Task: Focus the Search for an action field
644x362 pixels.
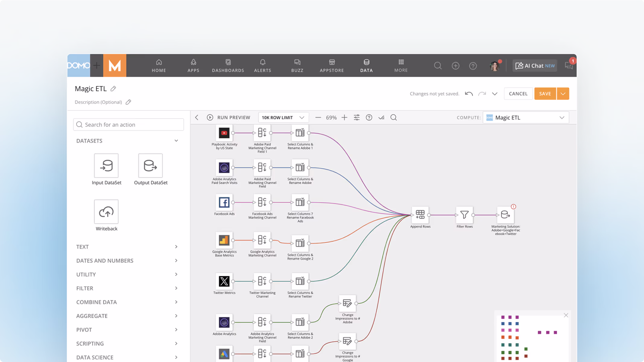Action: [x=128, y=125]
